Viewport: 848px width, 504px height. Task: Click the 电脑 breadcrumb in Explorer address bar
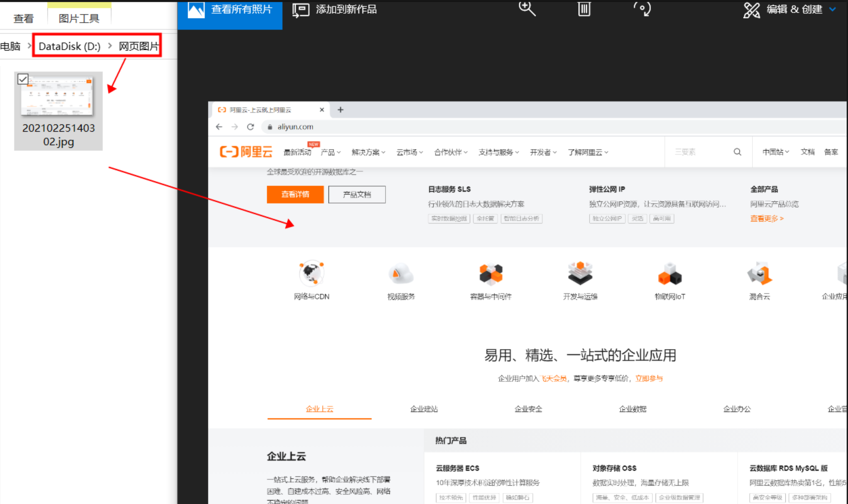click(x=10, y=47)
